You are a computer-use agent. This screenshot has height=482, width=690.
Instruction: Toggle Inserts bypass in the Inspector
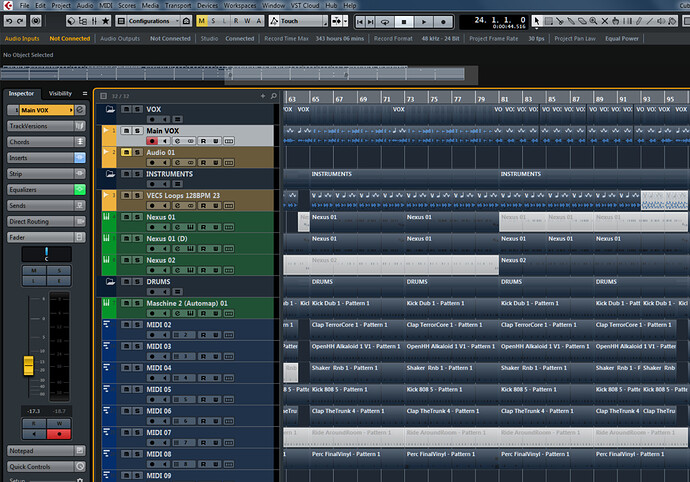(80, 158)
